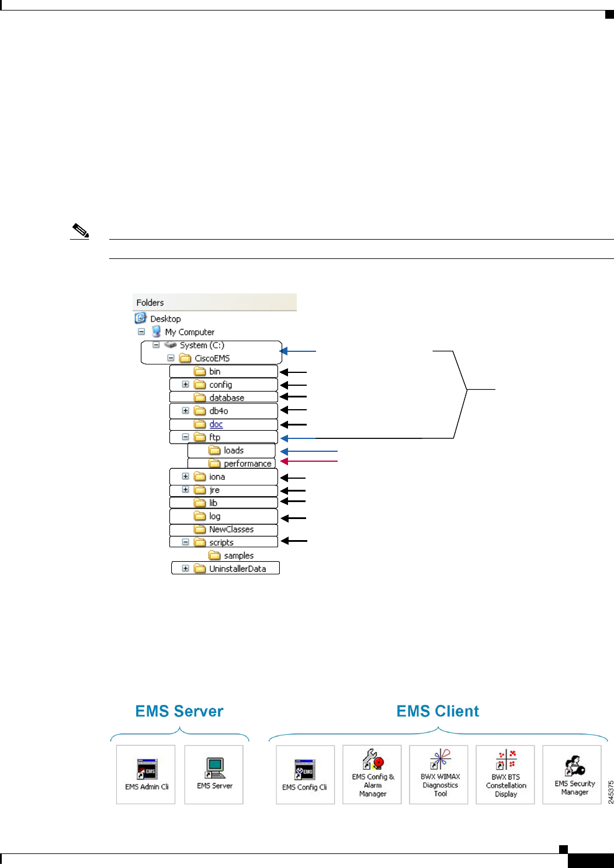This screenshot has height=868, width=614.
Task: Launch the EMS Server desktop icon
Action: pyautogui.click(x=214, y=768)
